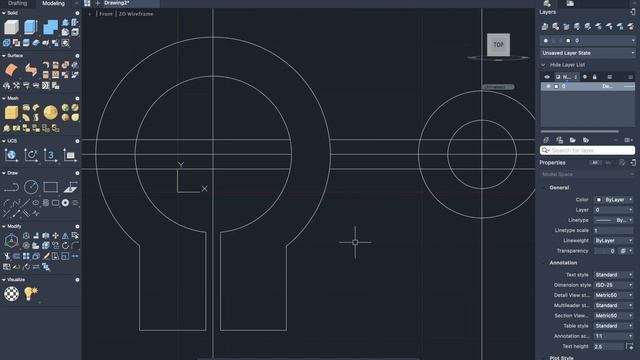Viewport: 640px width, 360px height.
Task: Collapse the Hide Layer List chevron
Action: click(543, 65)
